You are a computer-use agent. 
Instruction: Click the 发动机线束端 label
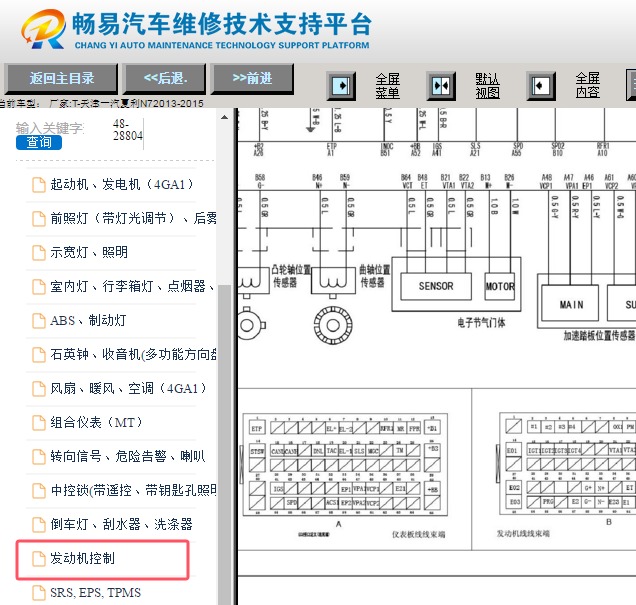(x=523, y=534)
